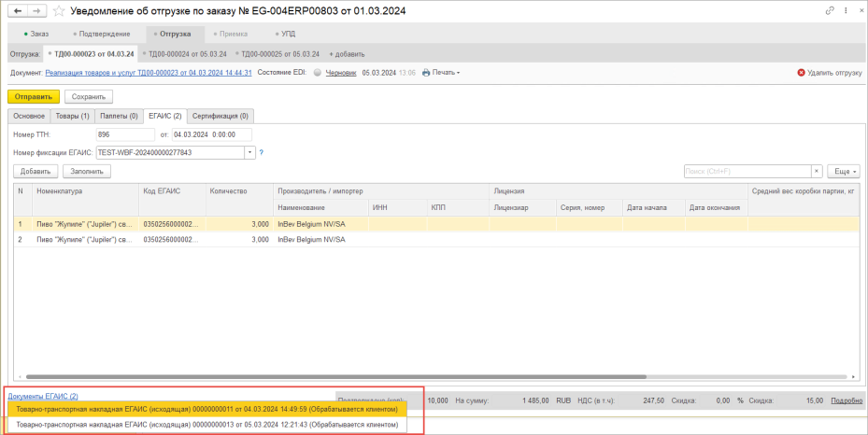Viewport: 868px width, 435px height.
Task: Add form to favorites with star icon
Action: pyautogui.click(x=59, y=11)
